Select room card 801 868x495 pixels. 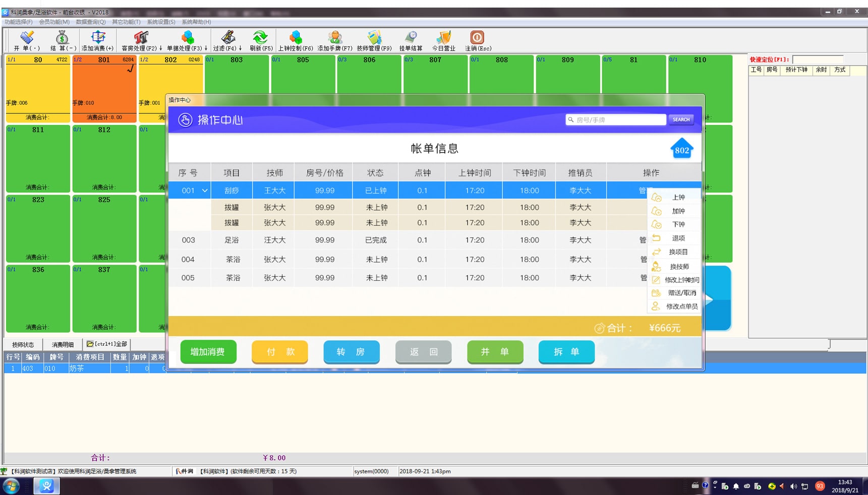pos(104,88)
